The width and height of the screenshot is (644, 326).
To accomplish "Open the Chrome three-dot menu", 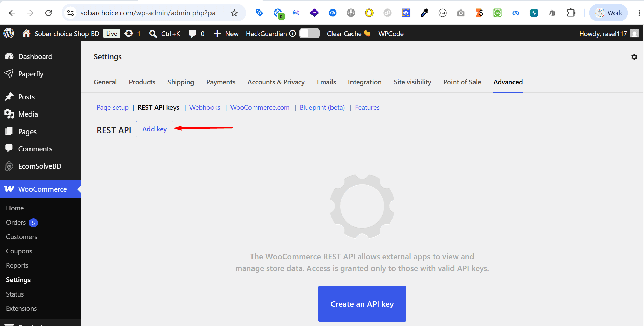I will click(x=639, y=13).
